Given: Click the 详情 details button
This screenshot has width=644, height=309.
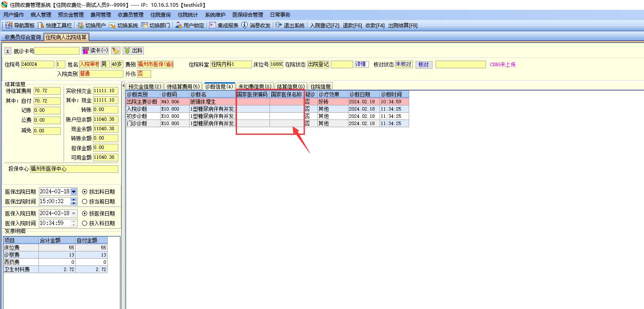Looking at the screenshot, I should coord(361,64).
